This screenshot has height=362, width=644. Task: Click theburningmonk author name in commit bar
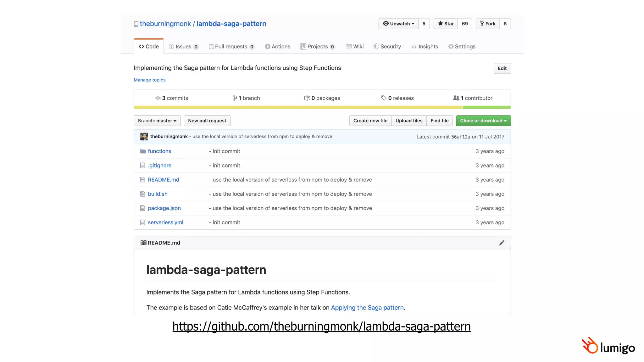tap(169, 136)
